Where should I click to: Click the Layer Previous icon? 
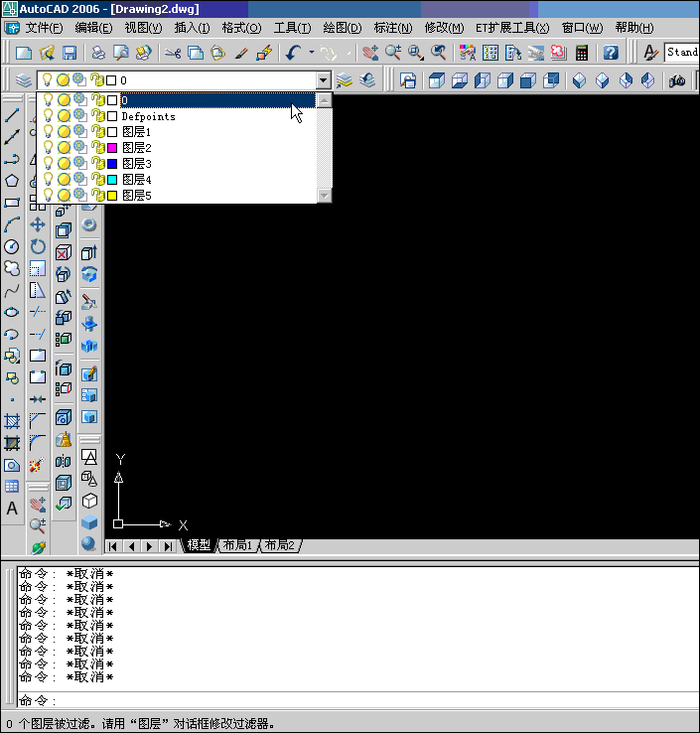[x=367, y=80]
